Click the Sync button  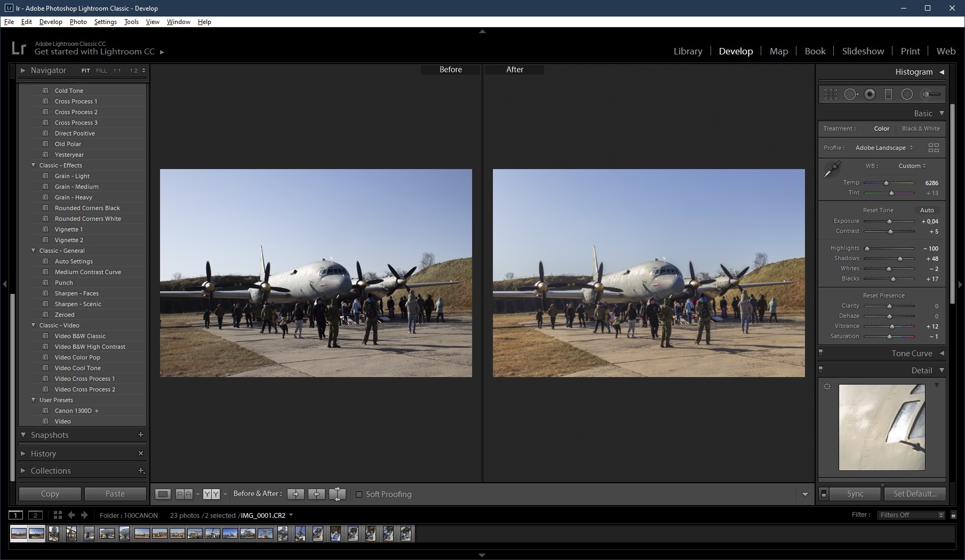[855, 494]
